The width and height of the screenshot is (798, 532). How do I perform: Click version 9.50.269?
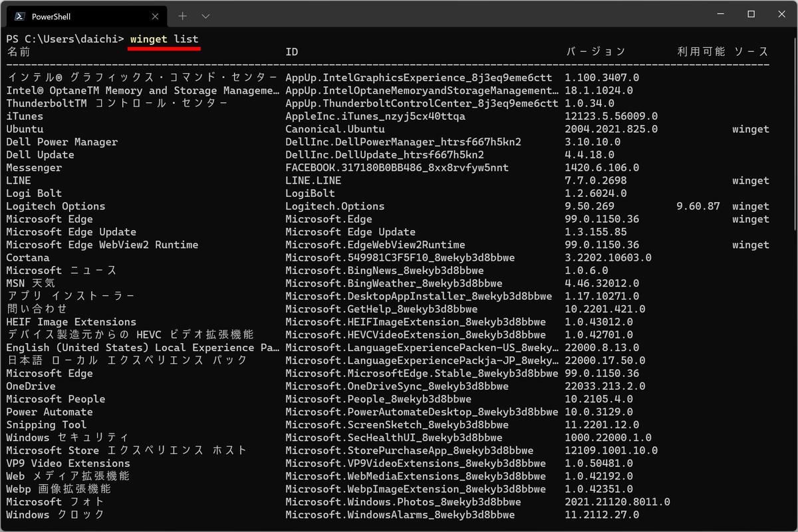[590, 206]
